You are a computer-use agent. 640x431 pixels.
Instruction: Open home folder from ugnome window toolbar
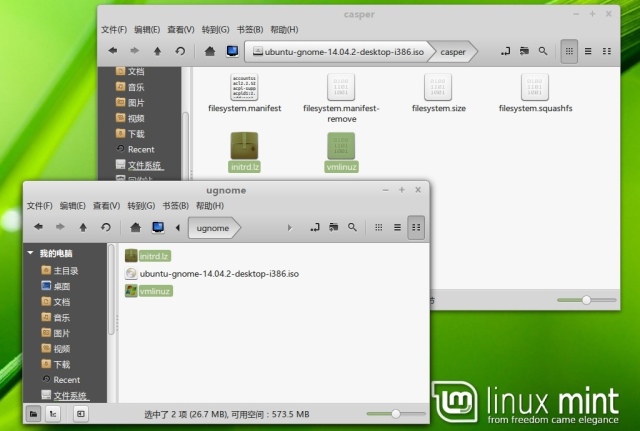136,227
